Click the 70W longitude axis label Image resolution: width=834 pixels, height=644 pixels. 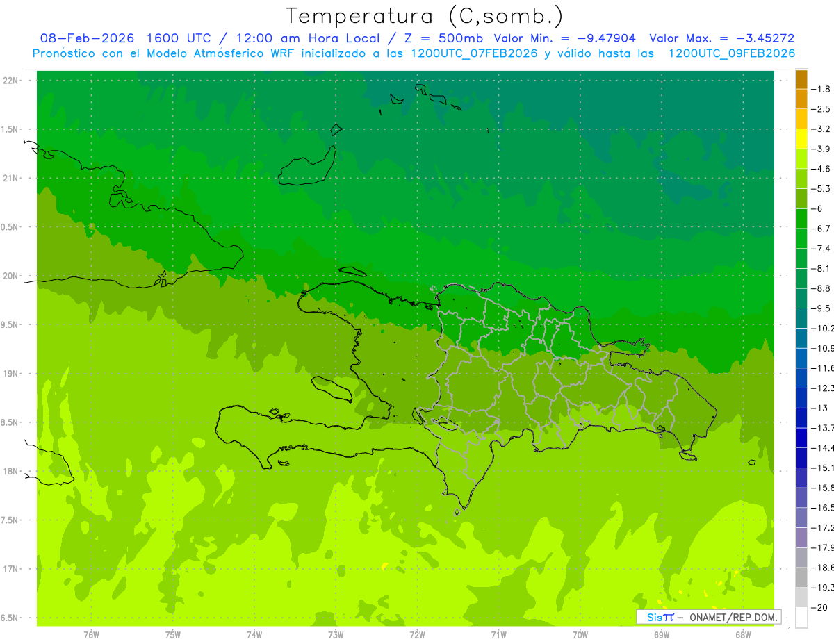580,635
